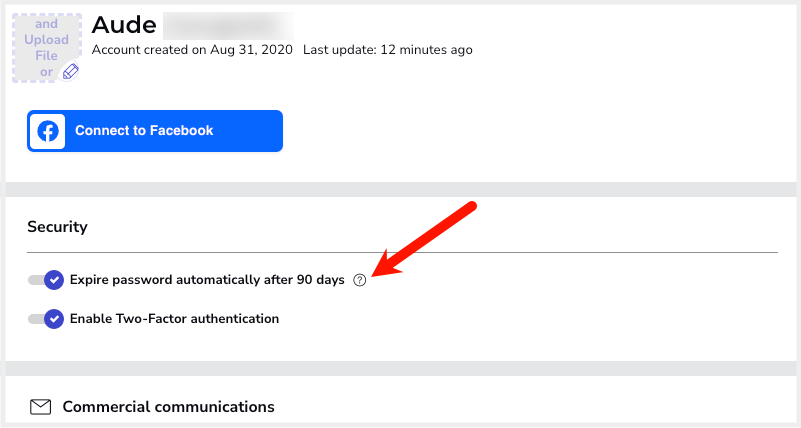Image resolution: width=801 pixels, height=428 pixels.
Task: Open the Commercial communications section heading
Action: coord(168,407)
